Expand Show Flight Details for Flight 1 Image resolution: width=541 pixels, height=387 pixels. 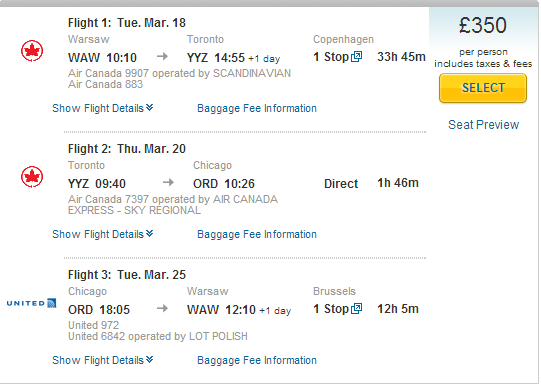[103, 108]
